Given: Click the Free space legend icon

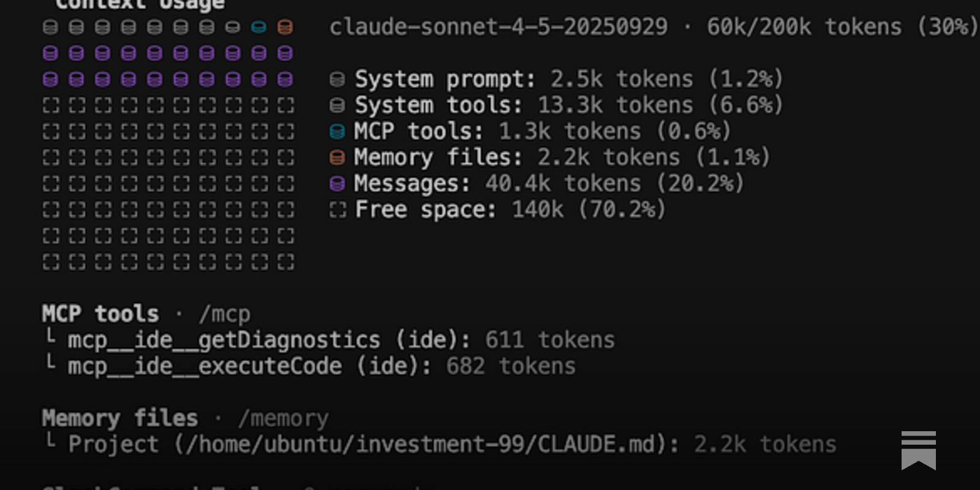Looking at the screenshot, I should coord(337,210).
